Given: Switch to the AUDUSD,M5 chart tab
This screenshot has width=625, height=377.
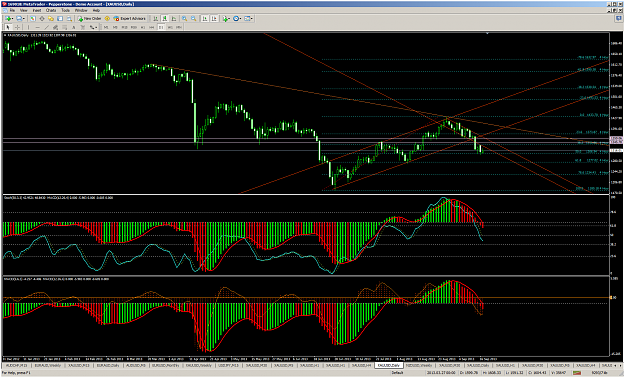Looking at the screenshot, I should (x=136, y=365).
